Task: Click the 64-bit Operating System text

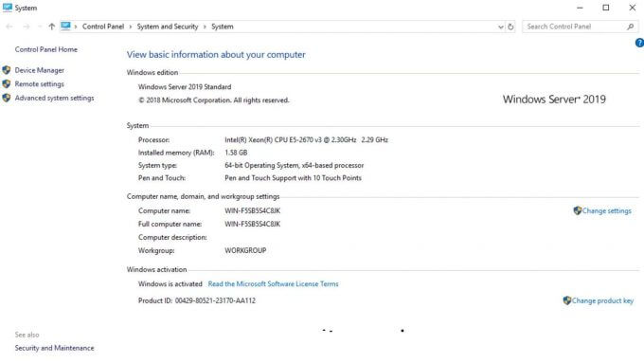Action: tap(295, 165)
